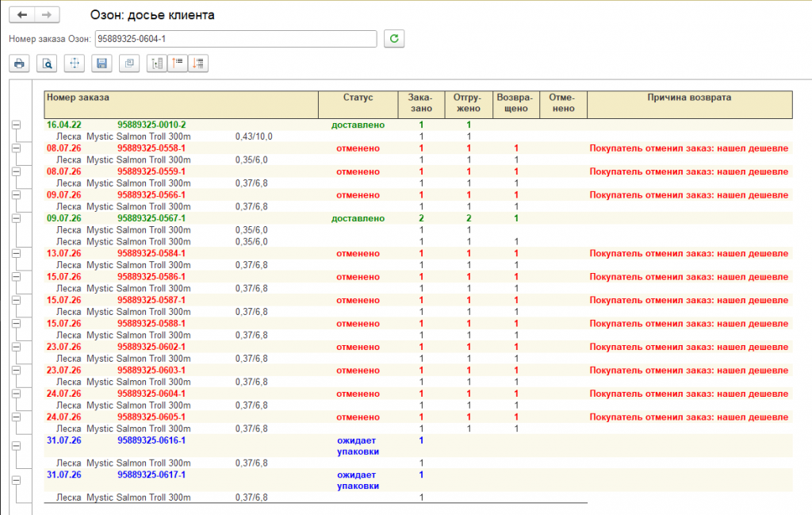Collapse group for order 95889325-0587-1
This screenshot has width=812, height=515.
(17, 300)
